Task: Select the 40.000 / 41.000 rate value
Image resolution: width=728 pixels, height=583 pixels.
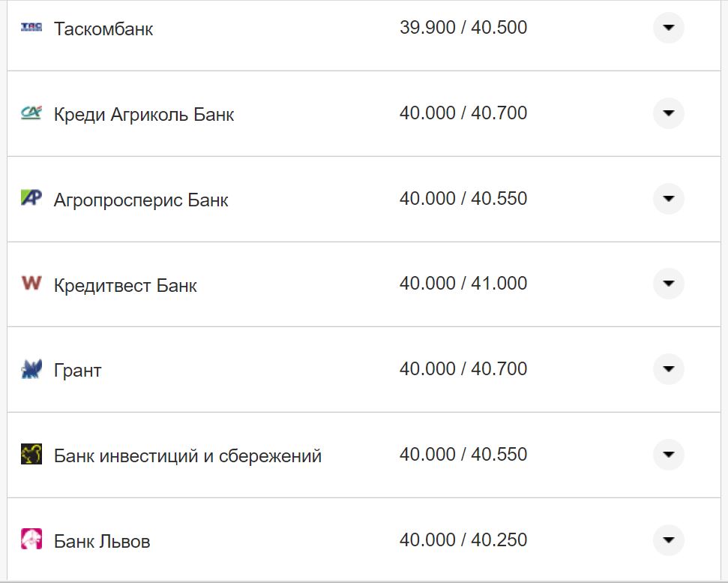Action: [464, 284]
